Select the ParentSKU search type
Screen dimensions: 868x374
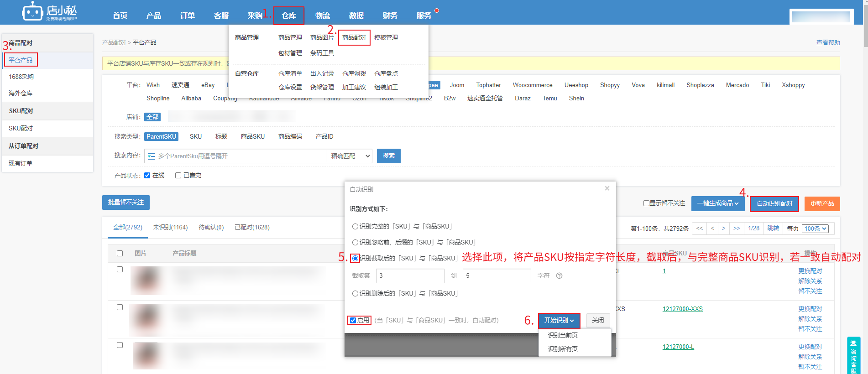coord(161,137)
